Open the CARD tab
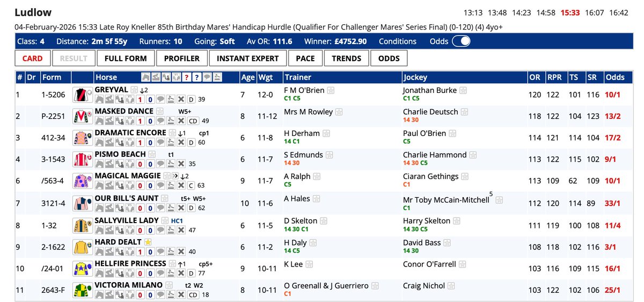The width and height of the screenshot is (644, 302). click(33, 59)
